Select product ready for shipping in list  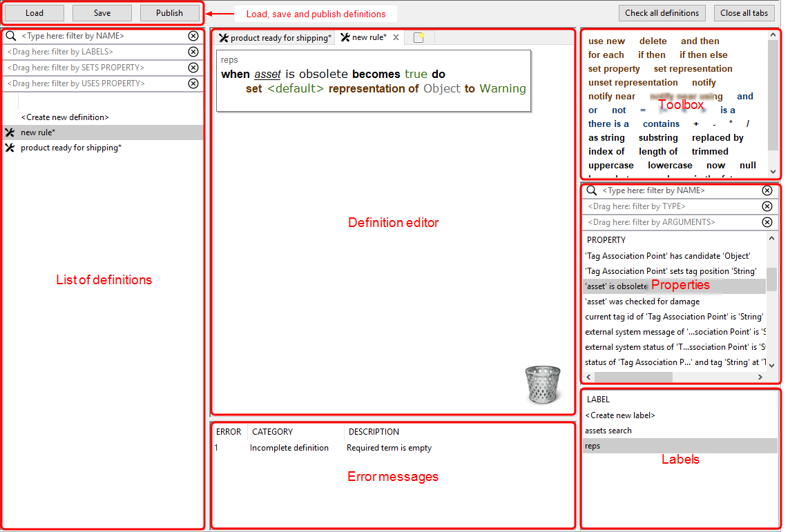104,148
